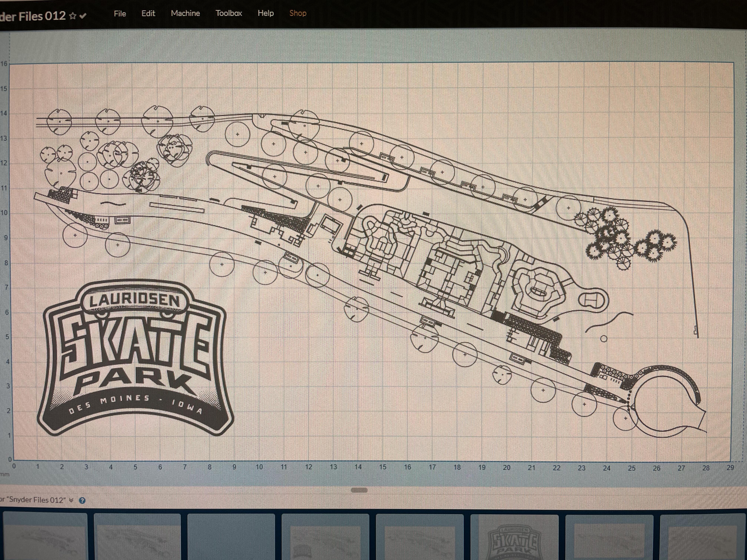
Task: Select the Skate Park logo workpiece thumbnail
Action: click(514, 537)
